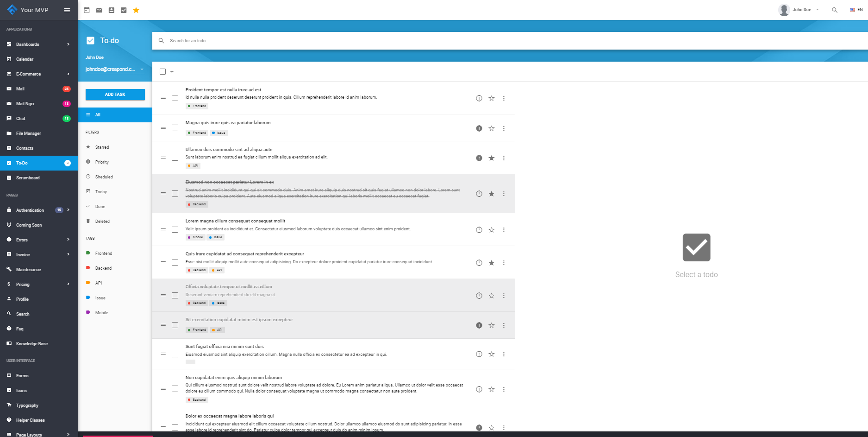Viewport: 868px width, 437px height.
Task: Filter by green Frontend tag
Action: [x=115, y=253]
